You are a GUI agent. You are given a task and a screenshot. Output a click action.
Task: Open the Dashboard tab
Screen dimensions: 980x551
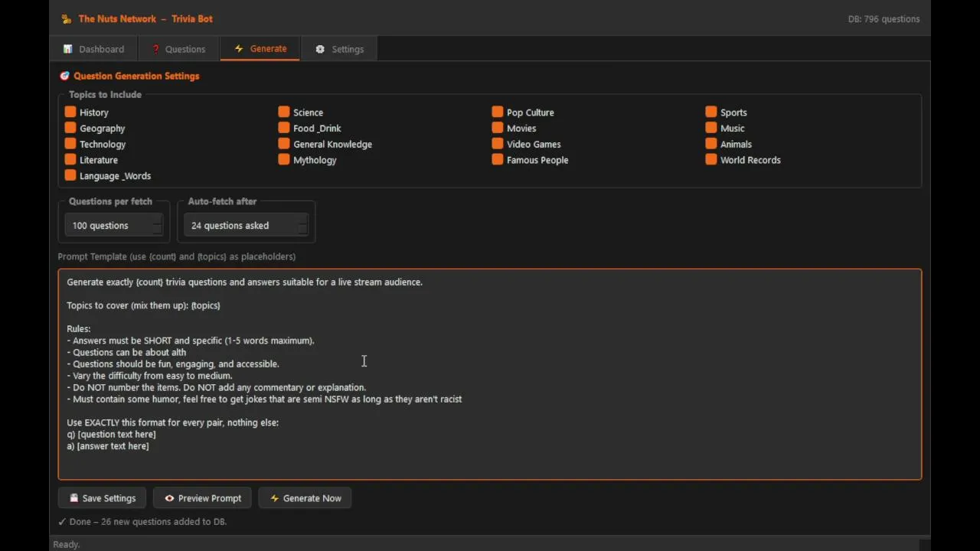94,49
